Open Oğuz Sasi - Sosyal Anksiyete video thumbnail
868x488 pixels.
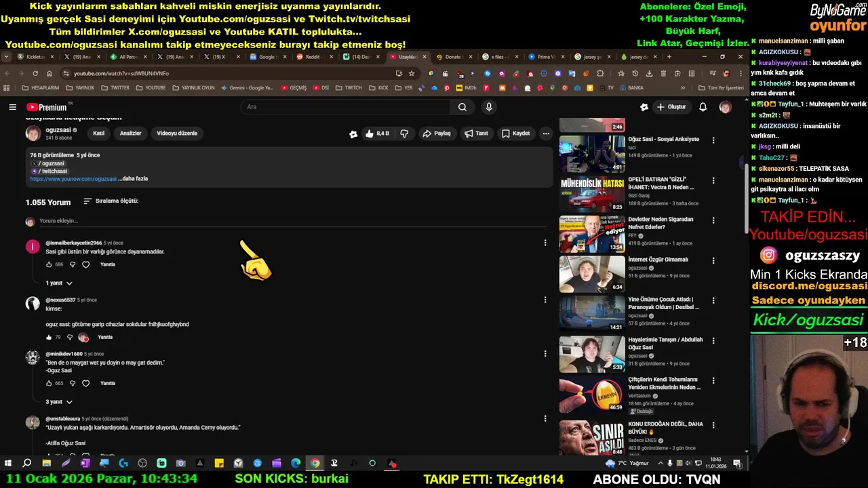coord(592,153)
